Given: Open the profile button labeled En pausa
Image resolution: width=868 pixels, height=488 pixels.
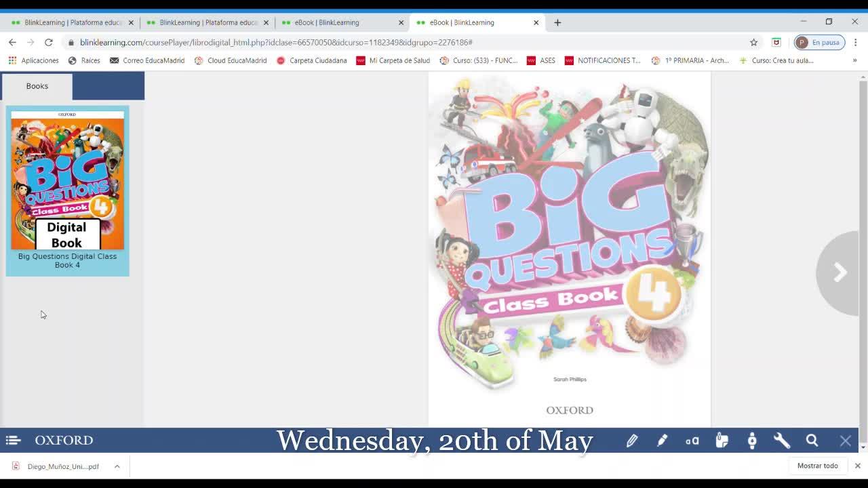Looking at the screenshot, I should point(819,42).
